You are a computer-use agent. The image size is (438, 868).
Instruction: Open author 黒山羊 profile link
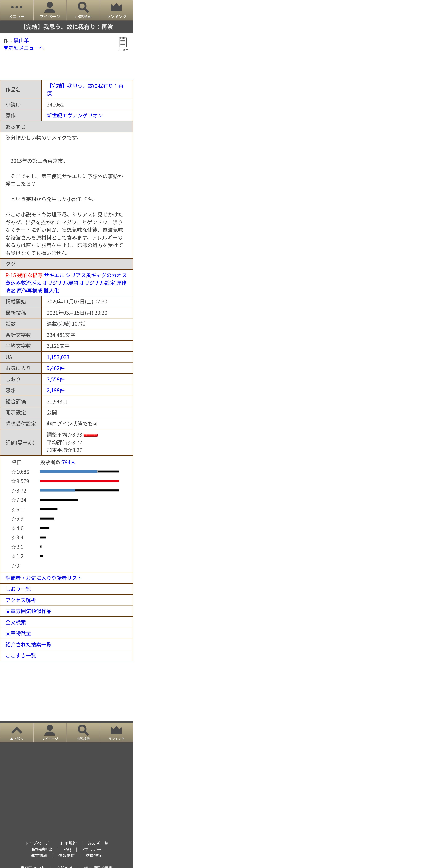click(x=21, y=40)
